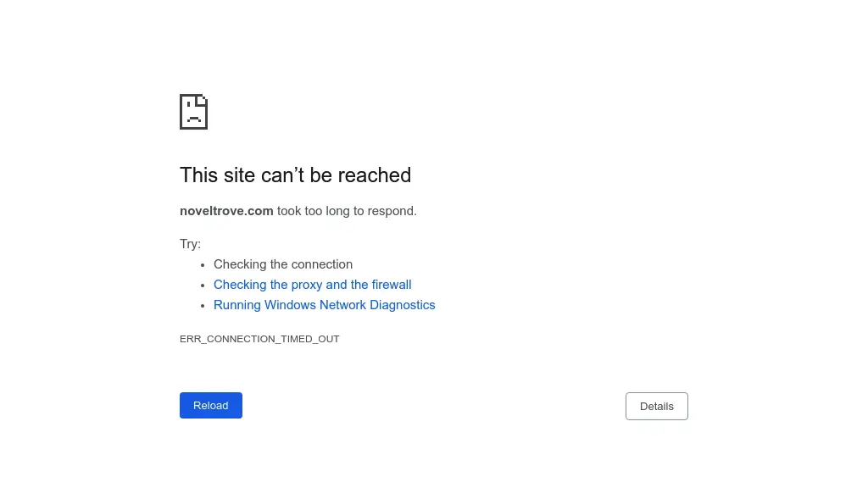Click the 'Try:' label
This screenshot has height=488, width=868.
click(x=190, y=244)
